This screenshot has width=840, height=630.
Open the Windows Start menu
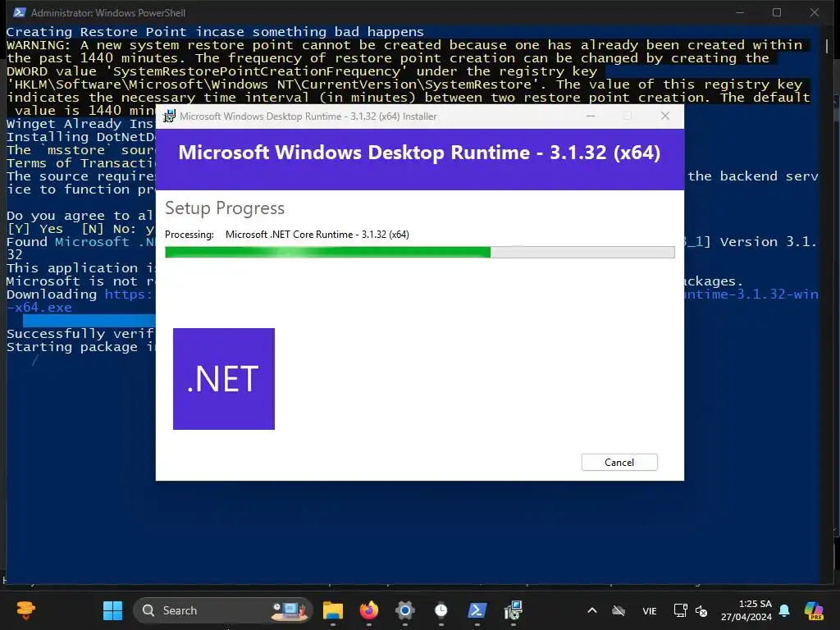[x=112, y=610]
